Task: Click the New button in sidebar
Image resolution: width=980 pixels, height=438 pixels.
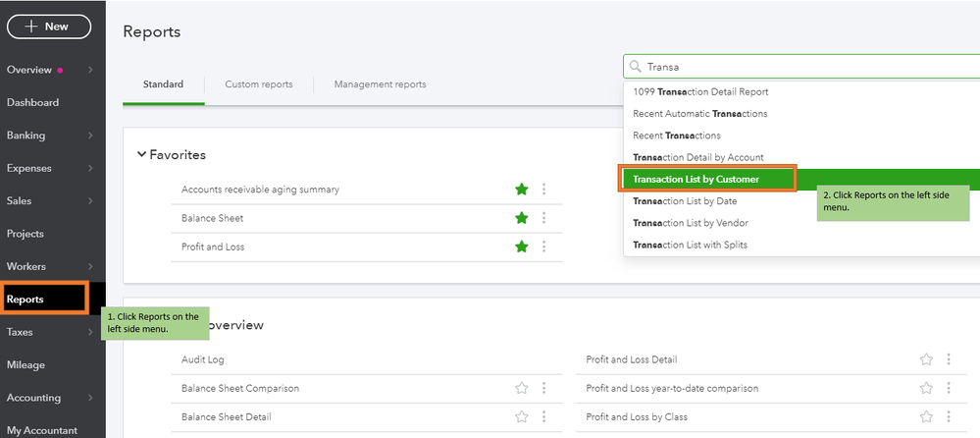Action: 49,27
